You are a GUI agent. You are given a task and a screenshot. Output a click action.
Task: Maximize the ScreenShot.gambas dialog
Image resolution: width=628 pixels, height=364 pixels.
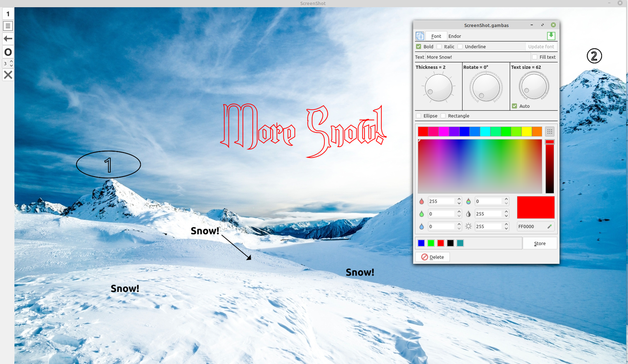pos(543,25)
